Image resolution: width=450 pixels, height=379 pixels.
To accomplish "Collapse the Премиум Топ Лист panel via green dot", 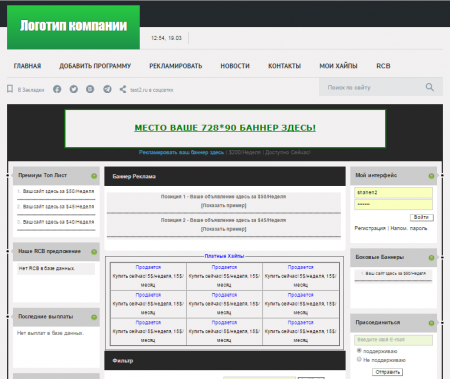I will (x=94, y=176).
